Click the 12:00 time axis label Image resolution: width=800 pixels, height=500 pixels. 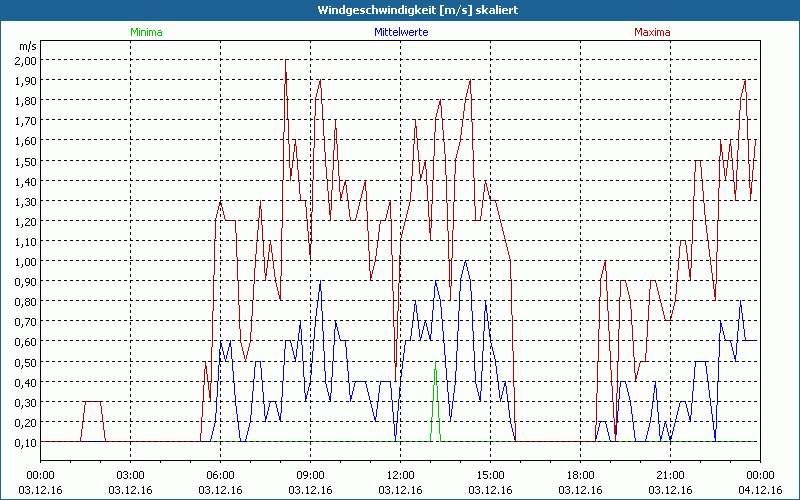(x=400, y=475)
